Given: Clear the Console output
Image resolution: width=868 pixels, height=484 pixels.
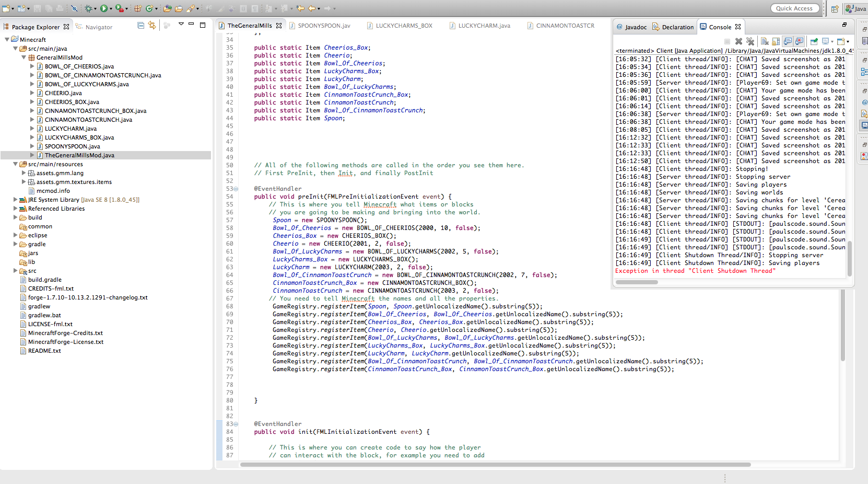Looking at the screenshot, I should tap(765, 41).
